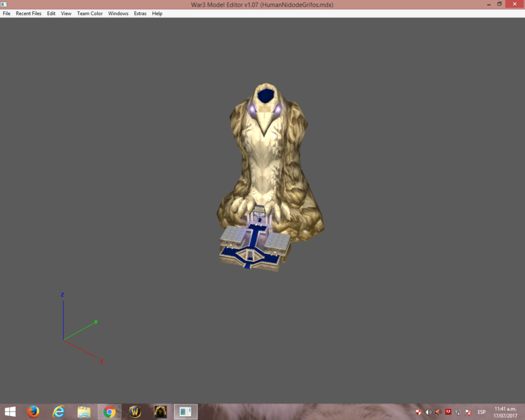Click the temple building model at the base
The height and width of the screenshot is (420, 525).
tap(255, 240)
